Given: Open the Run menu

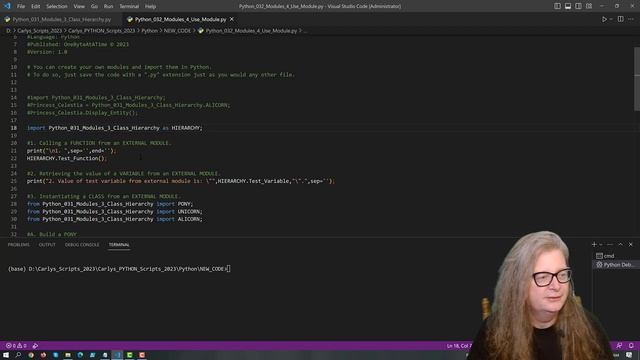Looking at the screenshot, I should click(x=108, y=6).
